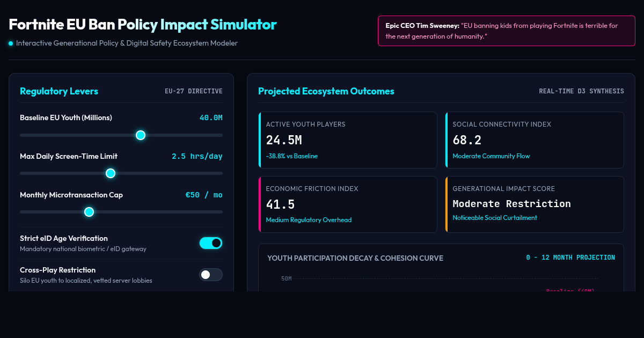Click the Noticeable Social Curtailment text
The image size is (644, 338).
pyautogui.click(x=495, y=218)
